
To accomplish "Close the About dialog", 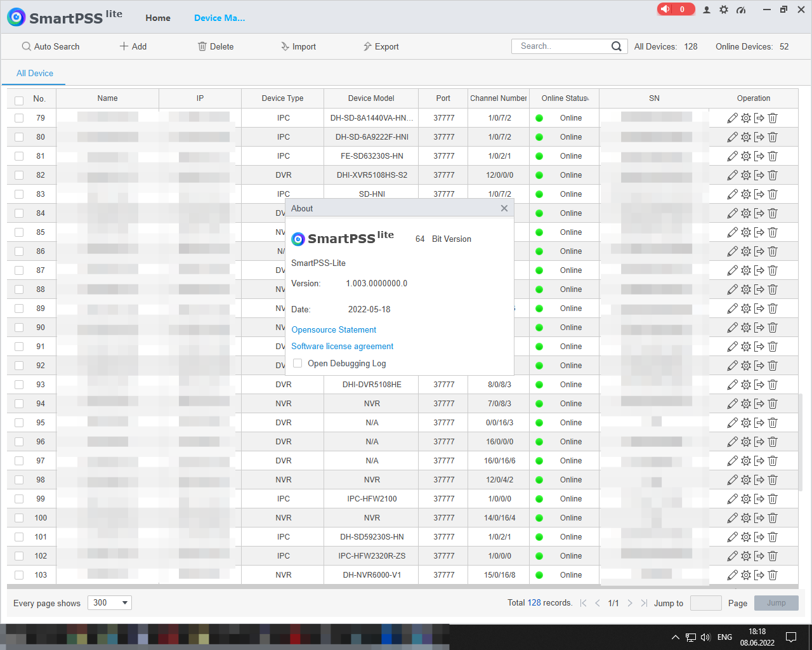I will tap(504, 208).
